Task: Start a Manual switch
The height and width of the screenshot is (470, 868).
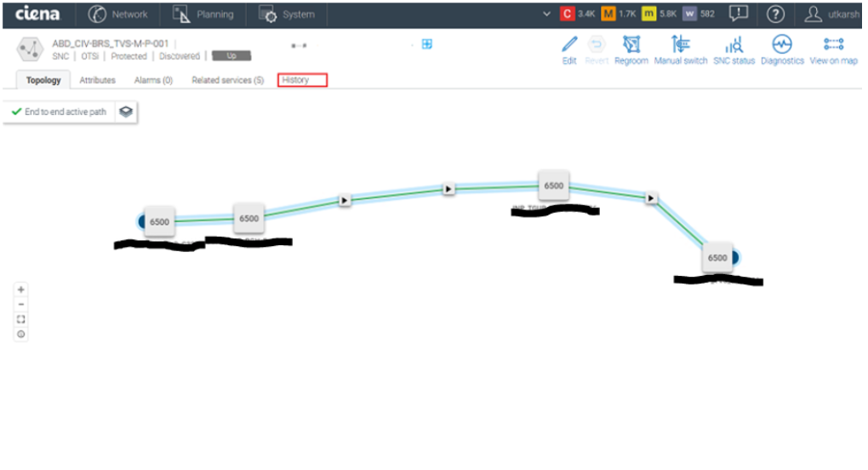Action: [x=680, y=50]
